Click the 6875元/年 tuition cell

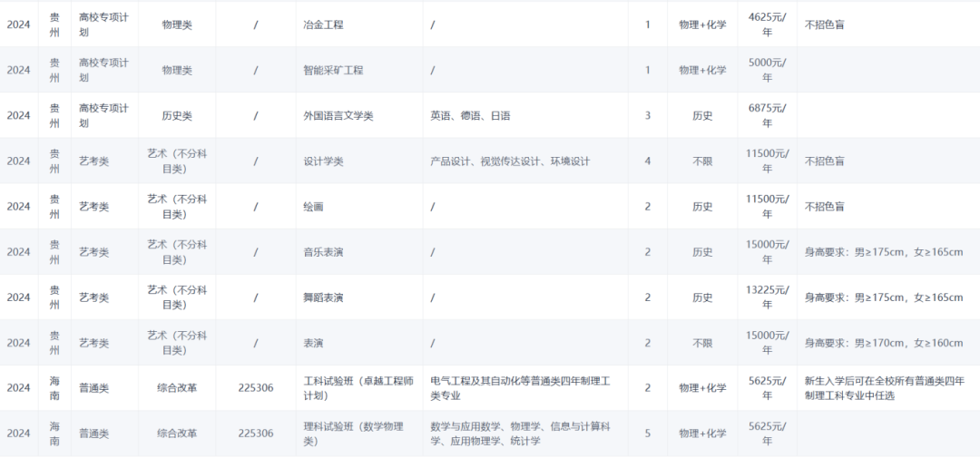pyautogui.click(x=767, y=116)
